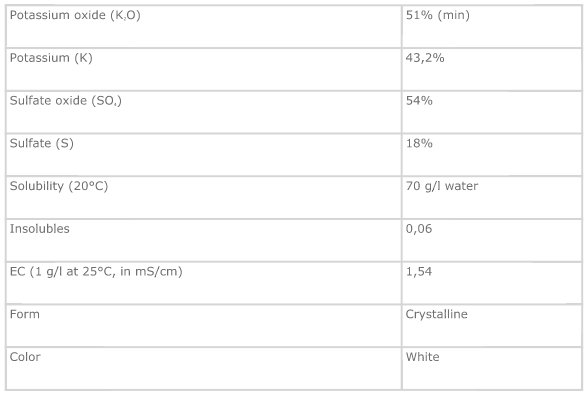588x397 pixels.
Task: Click the Sulfate oxide (SO3) label
Action: click(66, 100)
